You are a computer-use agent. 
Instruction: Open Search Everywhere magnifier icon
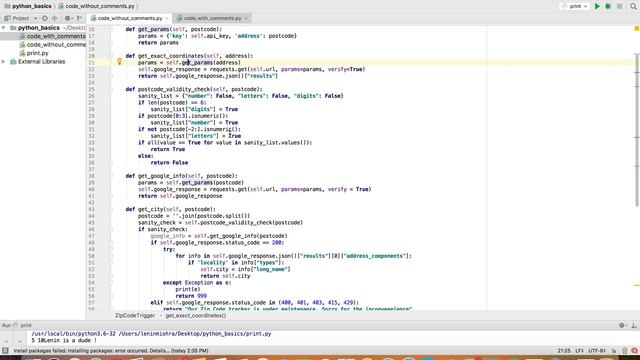tap(633, 6)
